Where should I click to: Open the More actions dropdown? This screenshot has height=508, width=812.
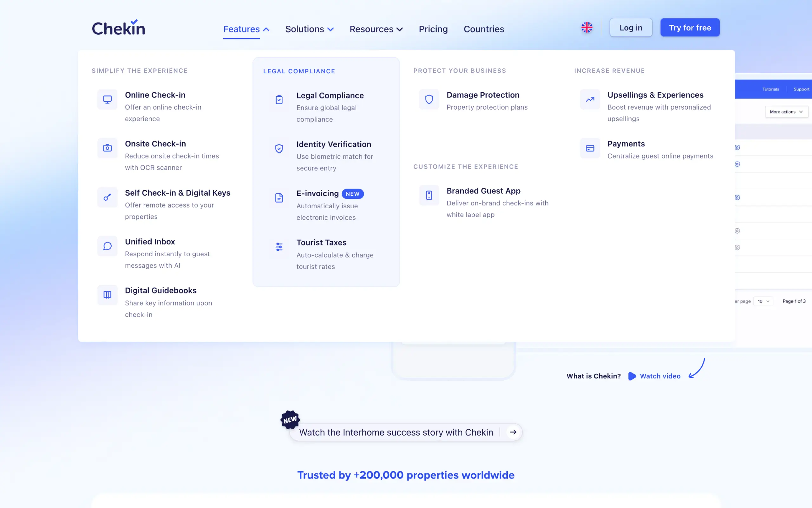click(x=787, y=112)
